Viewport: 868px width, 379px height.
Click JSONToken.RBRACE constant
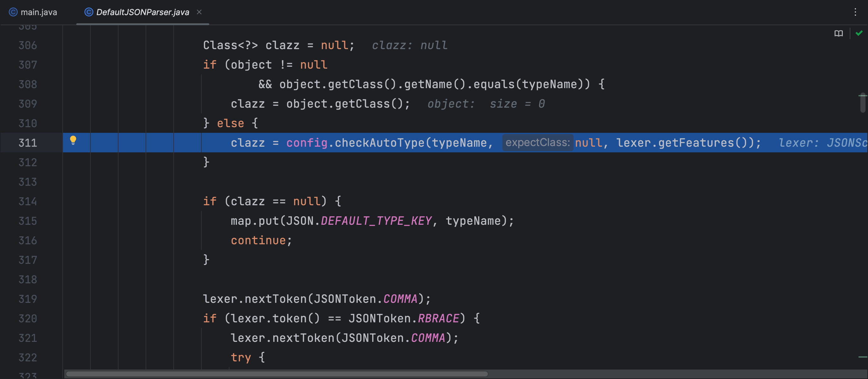tap(404, 319)
